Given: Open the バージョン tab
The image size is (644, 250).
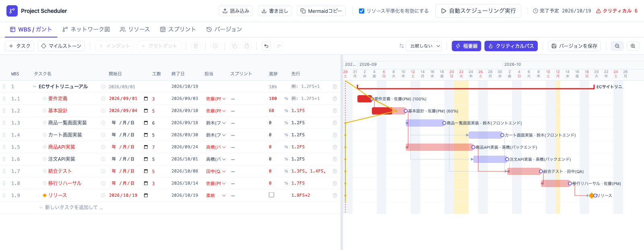Looking at the screenshot, I should (x=224, y=29).
